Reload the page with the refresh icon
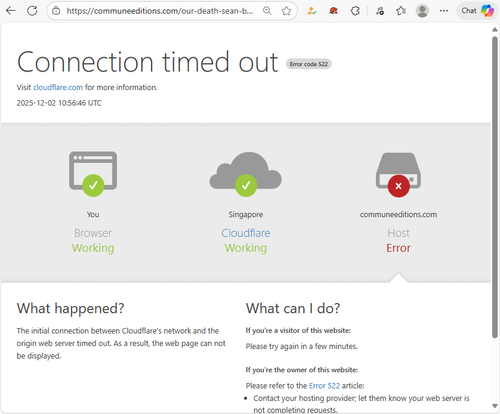Viewport: 500px width, 414px height. point(32,11)
